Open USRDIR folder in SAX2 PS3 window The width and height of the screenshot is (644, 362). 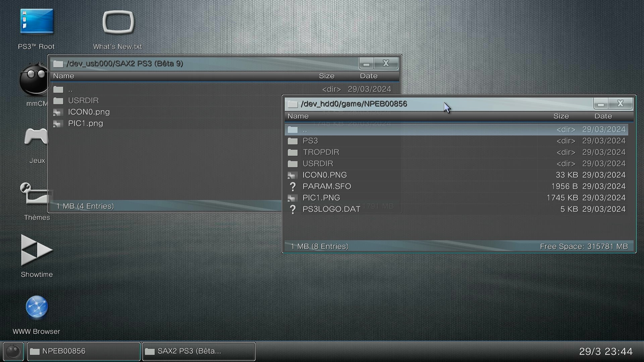pyautogui.click(x=83, y=101)
